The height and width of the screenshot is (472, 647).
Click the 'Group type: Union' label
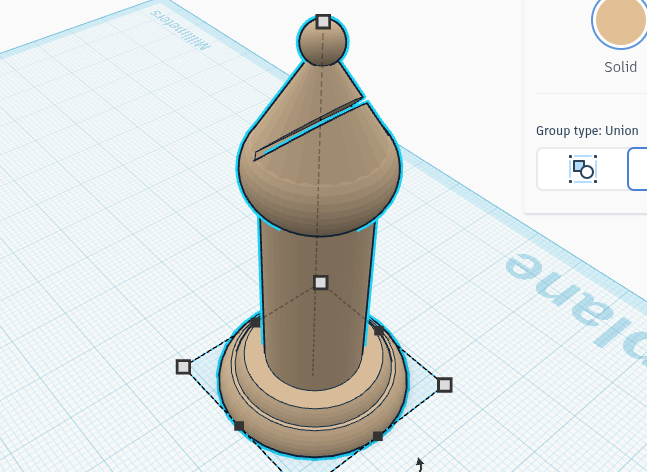pos(587,131)
